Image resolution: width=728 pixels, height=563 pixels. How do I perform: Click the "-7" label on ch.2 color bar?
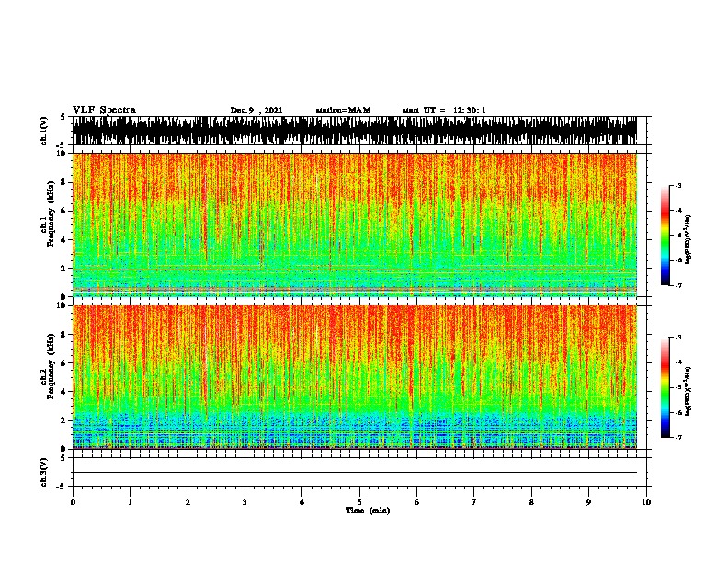(x=678, y=437)
